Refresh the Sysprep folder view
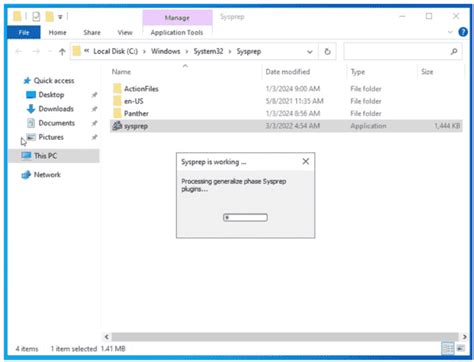 [327, 52]
